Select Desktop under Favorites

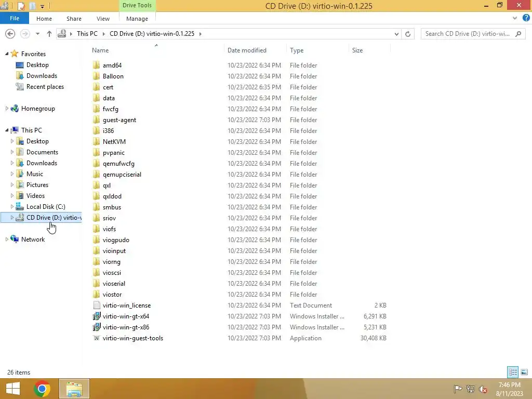(37, 65)
